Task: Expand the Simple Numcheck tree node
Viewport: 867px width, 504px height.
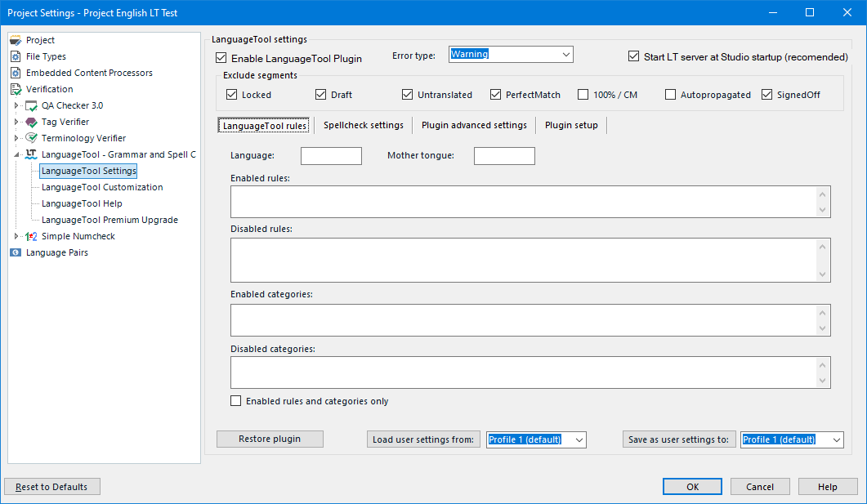Action: click(x=16, y=236)
